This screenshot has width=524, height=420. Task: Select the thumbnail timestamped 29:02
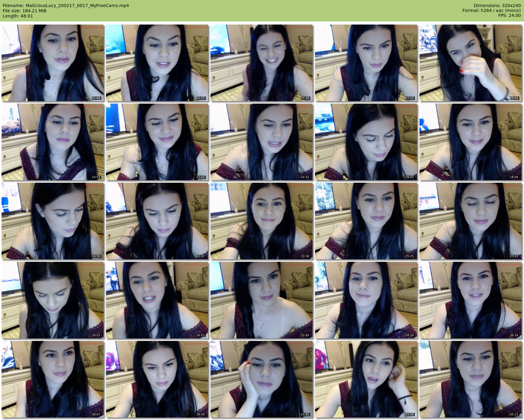click(53, 300)
